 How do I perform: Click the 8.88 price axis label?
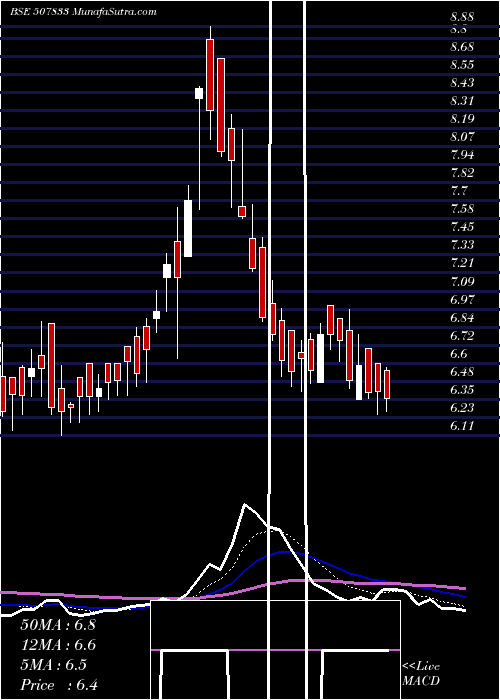click(462, 17)
